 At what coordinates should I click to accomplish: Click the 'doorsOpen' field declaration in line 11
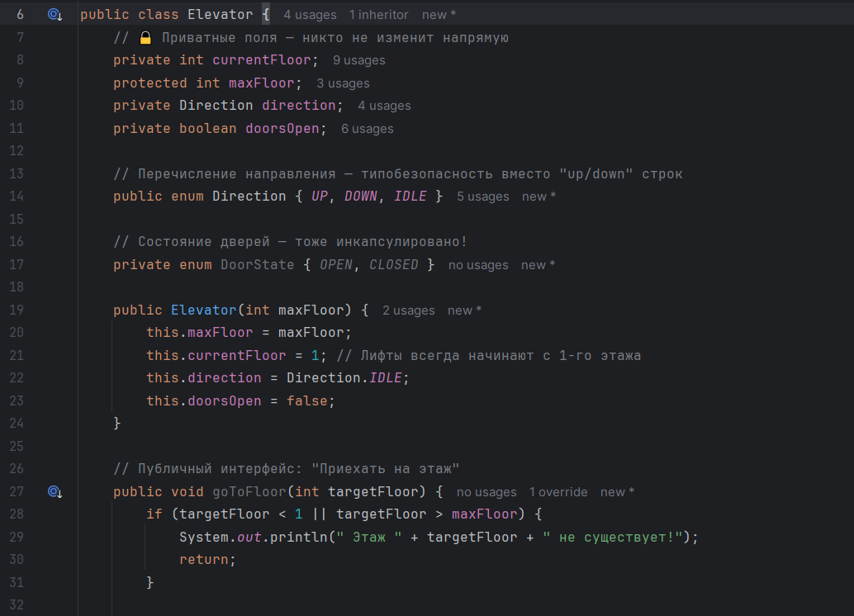[x=282, y=129]
